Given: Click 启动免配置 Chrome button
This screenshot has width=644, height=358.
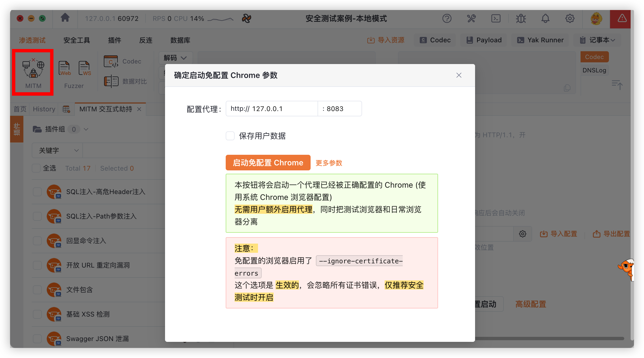Looking at the screenshot, I should click(268, 163).
